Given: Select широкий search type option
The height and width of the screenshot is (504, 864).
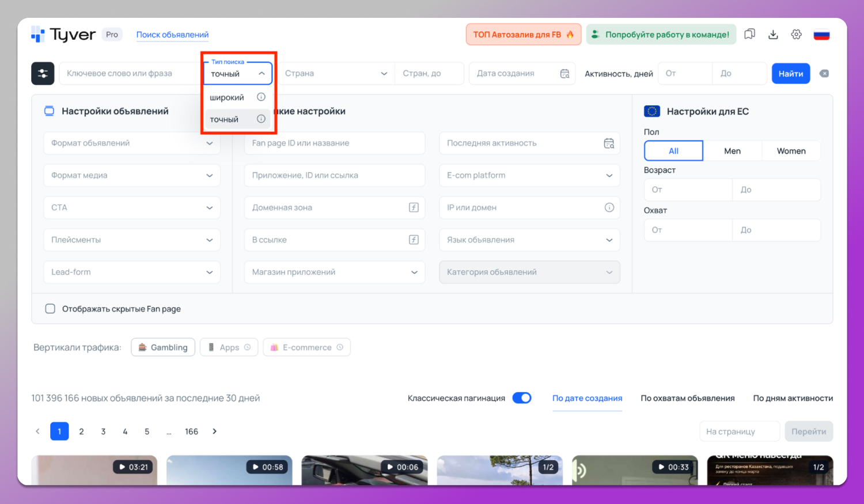Looking at the screenshot, I should [227, 97].
